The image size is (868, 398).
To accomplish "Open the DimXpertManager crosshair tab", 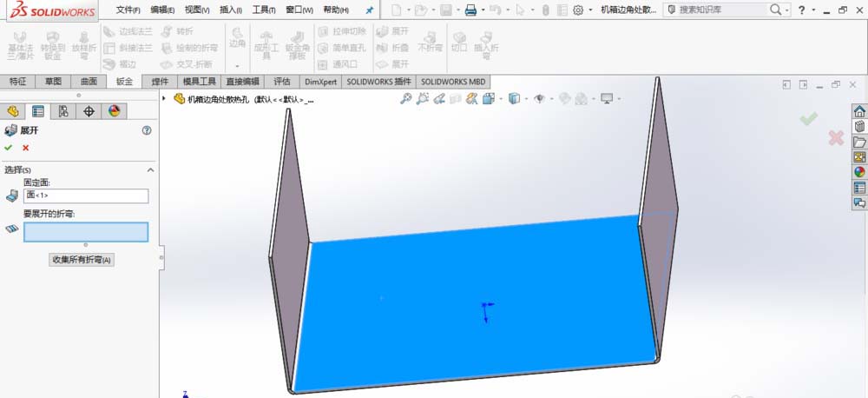I will (x=89, y=111).
